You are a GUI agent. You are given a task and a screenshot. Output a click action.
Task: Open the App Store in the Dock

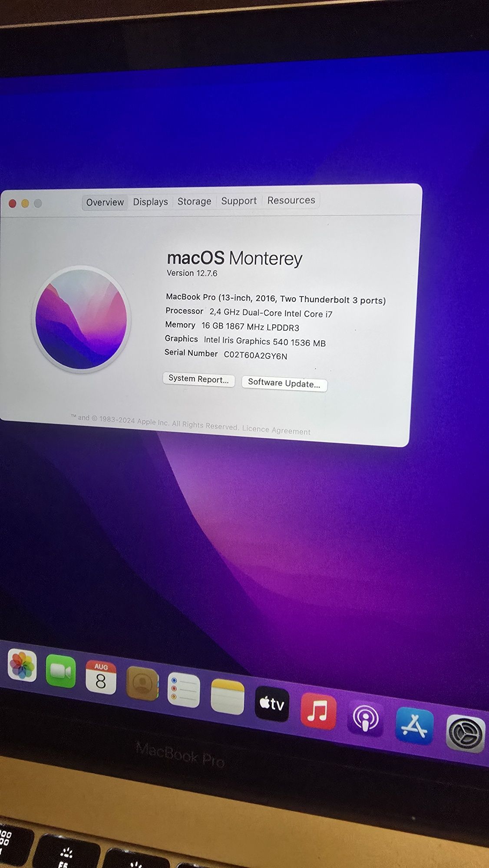415,727
